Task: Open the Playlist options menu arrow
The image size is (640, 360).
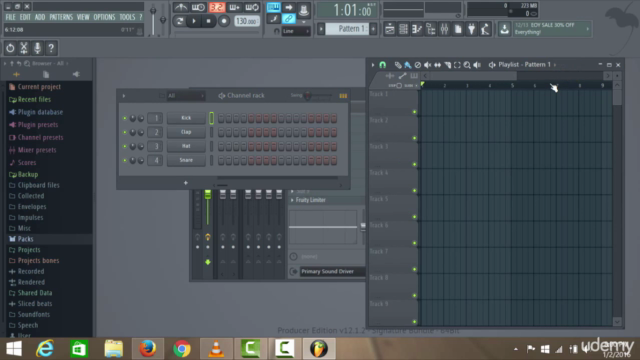Action: click(373, 64)
